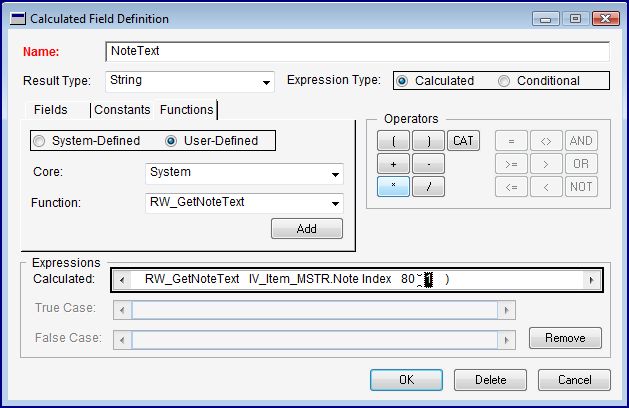The height and width of the screenshot is (408, 629).
Task: Click inside the Calculated expression field
Action: 357,280
